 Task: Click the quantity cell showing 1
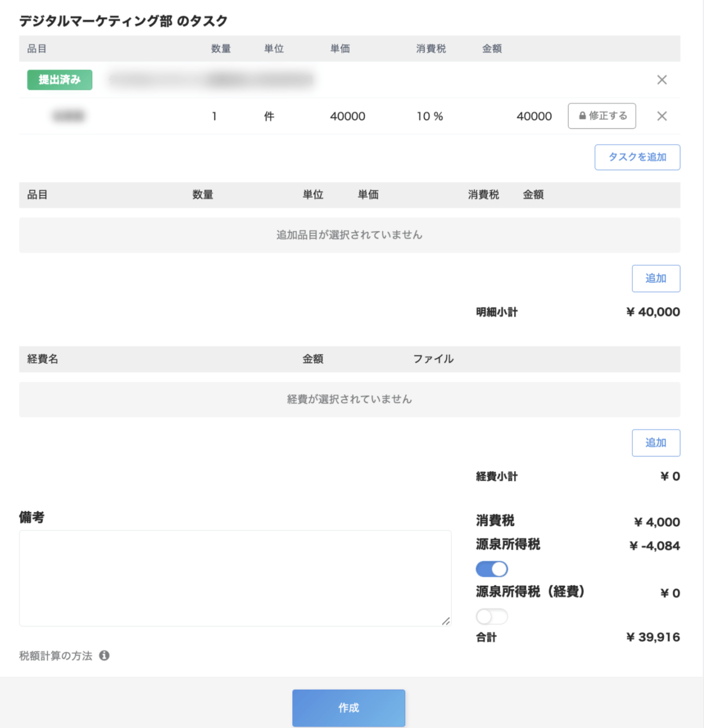point(214,116)
